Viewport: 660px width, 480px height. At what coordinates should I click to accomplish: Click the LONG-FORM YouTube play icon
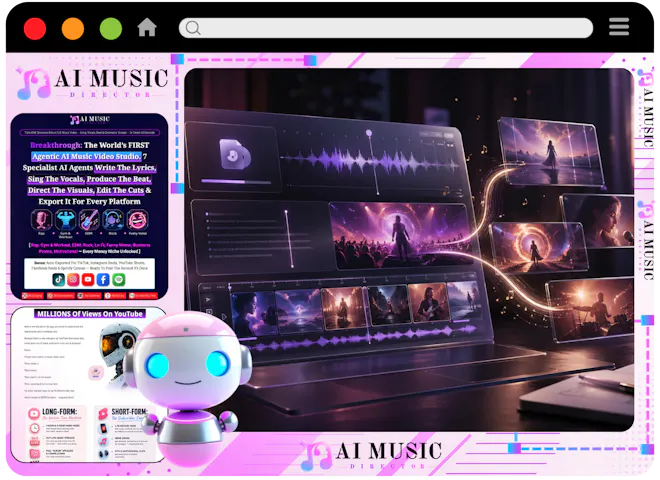point(34,413)
